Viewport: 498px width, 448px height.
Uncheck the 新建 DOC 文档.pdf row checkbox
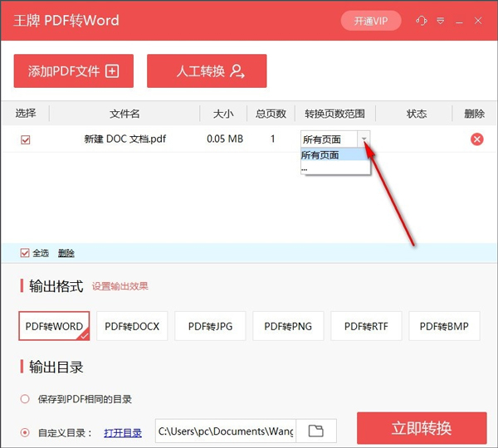click(x=26, y=139)
